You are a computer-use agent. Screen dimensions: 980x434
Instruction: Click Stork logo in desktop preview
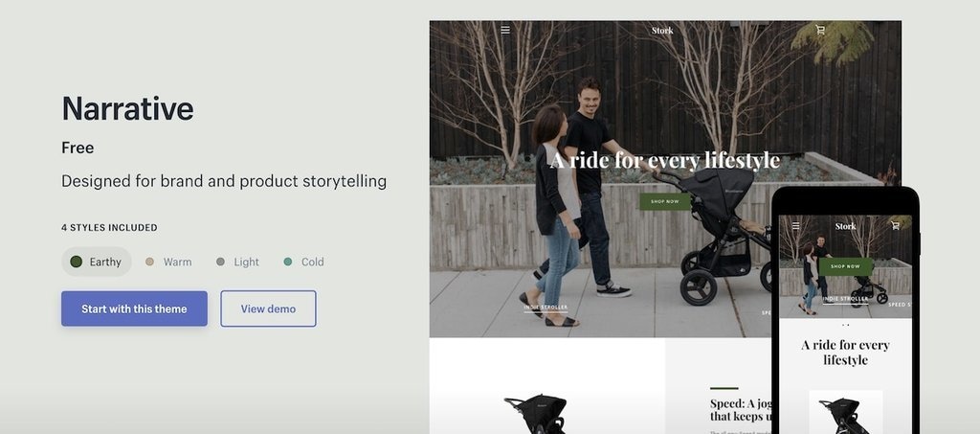point(662,30)
